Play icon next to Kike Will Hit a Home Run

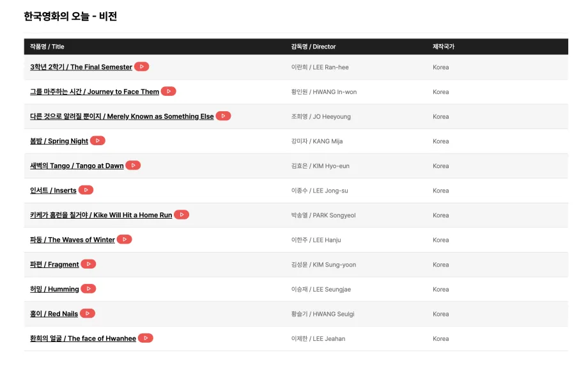(x=182, y=215)
